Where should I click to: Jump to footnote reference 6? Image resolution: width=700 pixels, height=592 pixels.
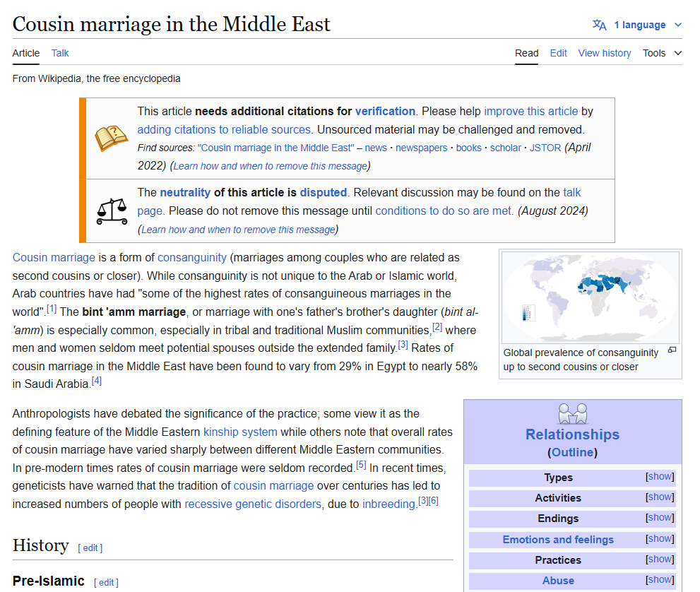point(434,501)
